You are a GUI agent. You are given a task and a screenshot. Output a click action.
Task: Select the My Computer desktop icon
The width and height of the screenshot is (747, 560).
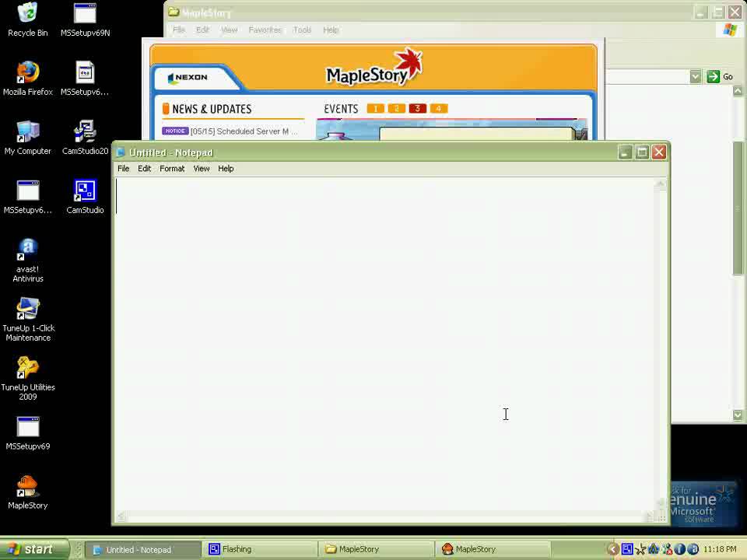coord(28,137)
